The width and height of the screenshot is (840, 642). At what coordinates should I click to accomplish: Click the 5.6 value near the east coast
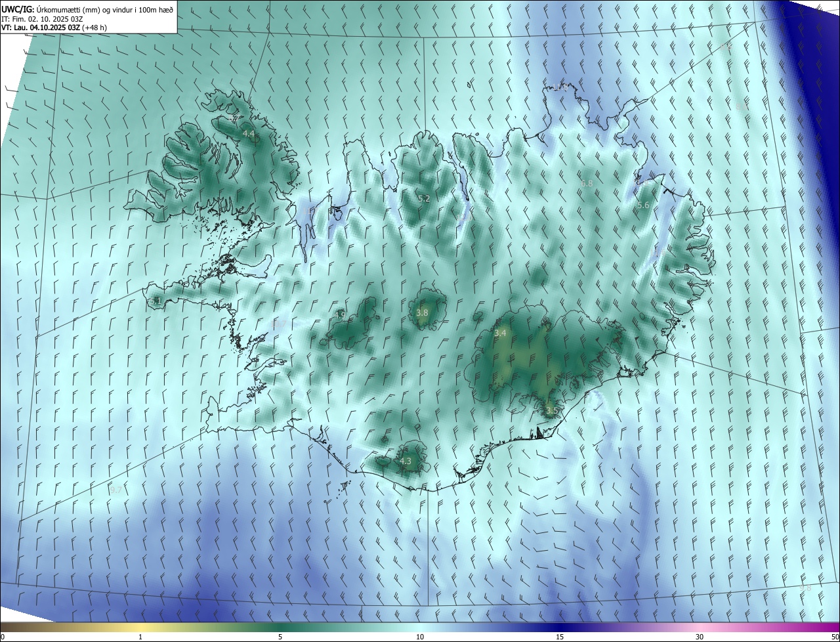(643, 205)
